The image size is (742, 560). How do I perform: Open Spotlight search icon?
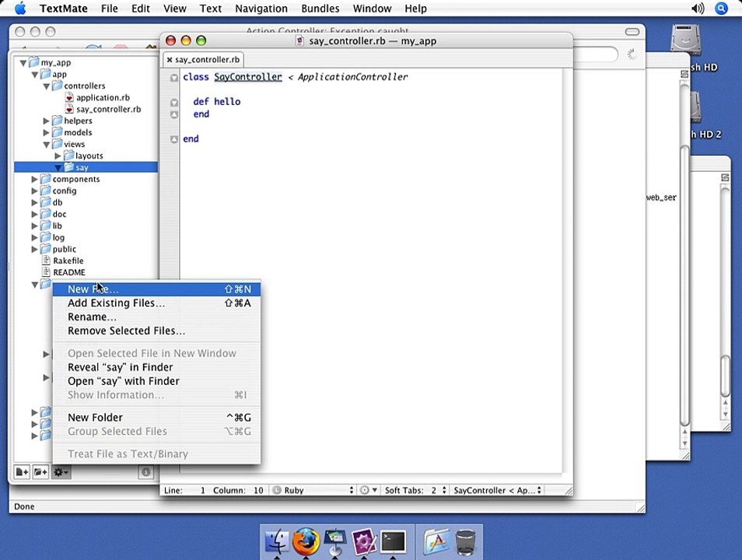tap(721, 8)
